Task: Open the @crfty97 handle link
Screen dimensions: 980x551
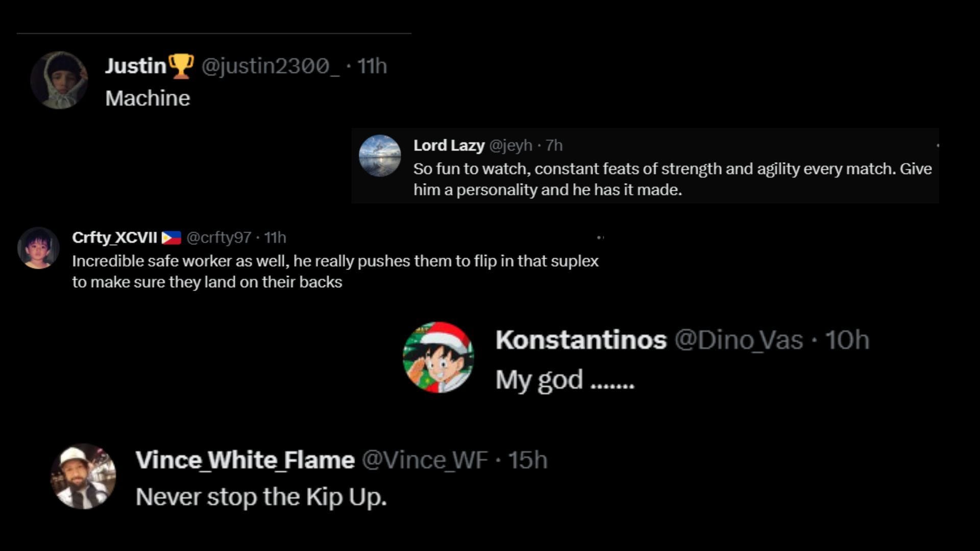Action: (218, 237)
